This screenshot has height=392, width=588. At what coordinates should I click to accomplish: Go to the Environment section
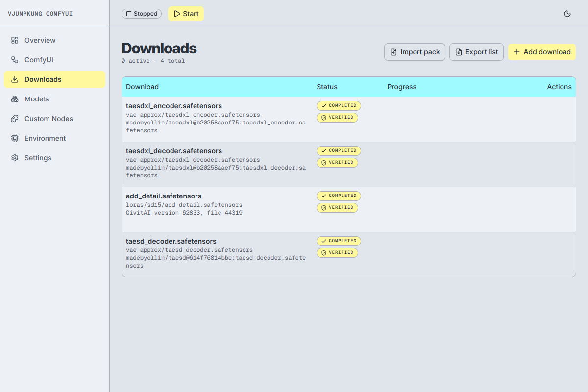54,138
